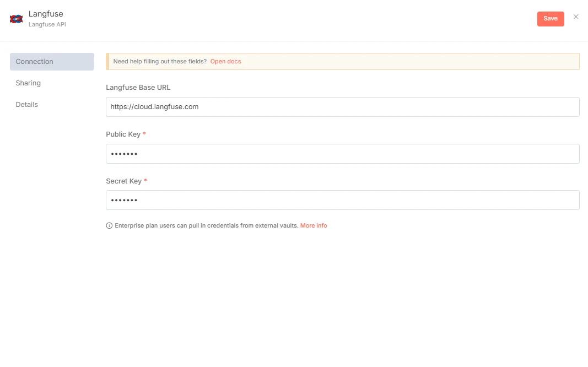Close the credential dialog with X icon
Screen dimensions: 588x367
click(576, 17)
